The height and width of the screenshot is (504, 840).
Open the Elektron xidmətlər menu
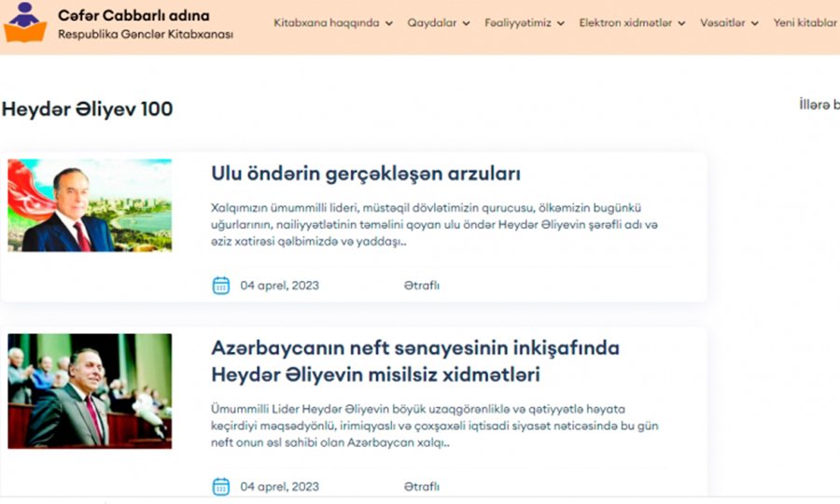tap(625, 23)
